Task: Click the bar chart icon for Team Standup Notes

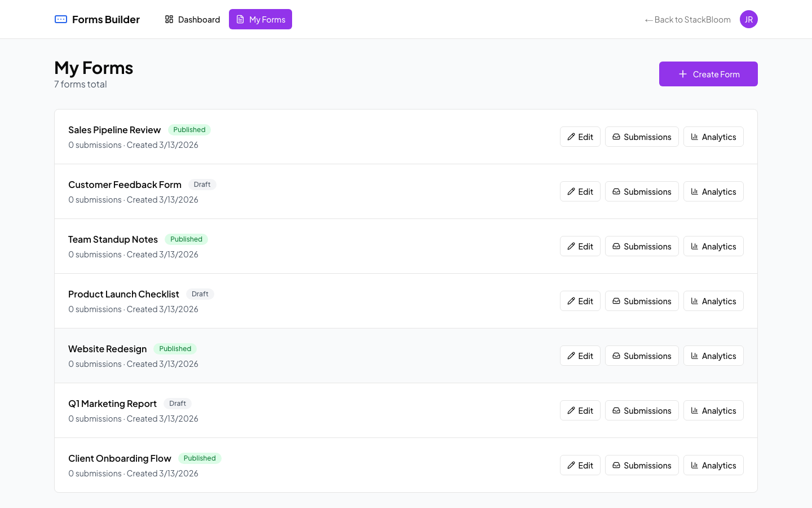Action: (695, 246)
